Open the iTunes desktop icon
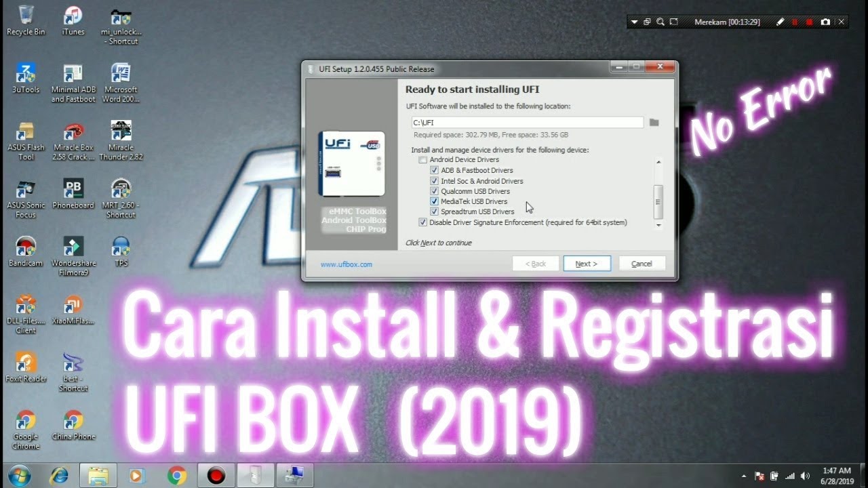The height and width of the screenshot is (488, 868). [x=73, y=20]
